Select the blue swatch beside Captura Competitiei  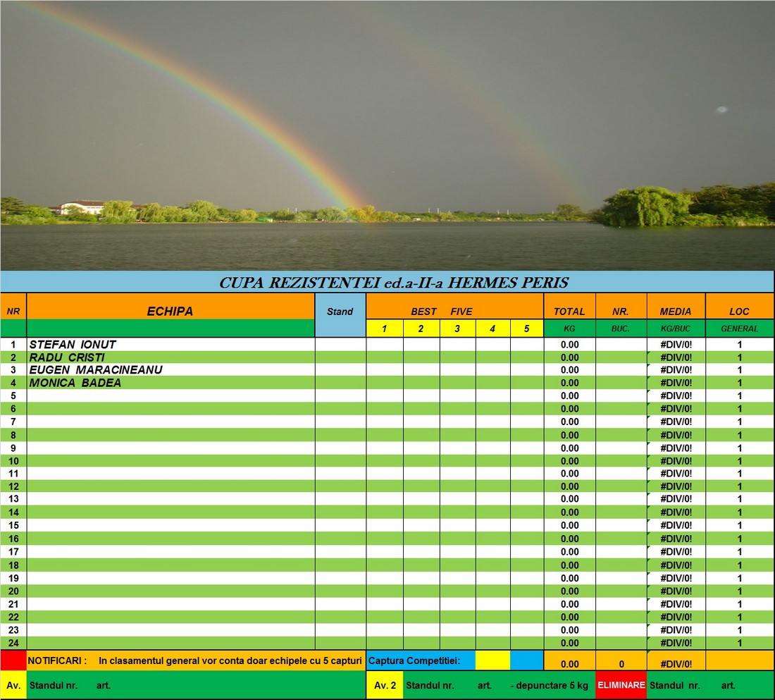(526, 661)
